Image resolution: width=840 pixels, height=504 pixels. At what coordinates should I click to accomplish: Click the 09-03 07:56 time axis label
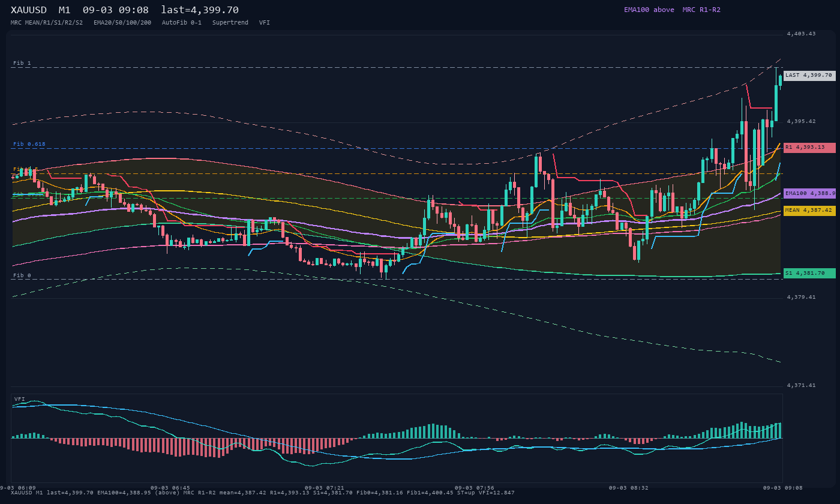coord(475,488)
